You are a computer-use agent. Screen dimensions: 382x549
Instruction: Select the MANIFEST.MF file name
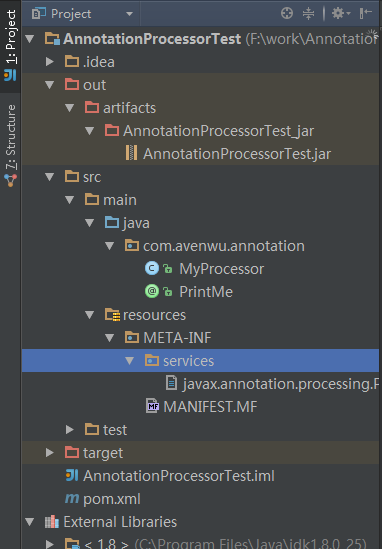pyautogui.click(x=210, y=407)
